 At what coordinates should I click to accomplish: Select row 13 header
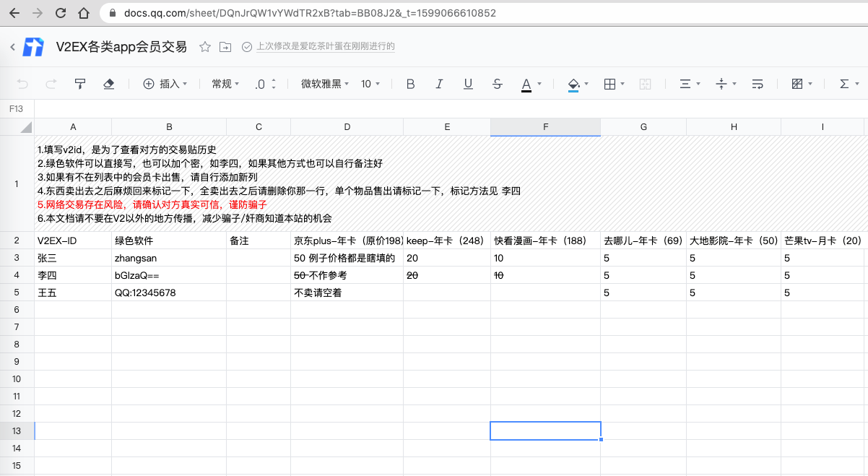coord(17,430)
